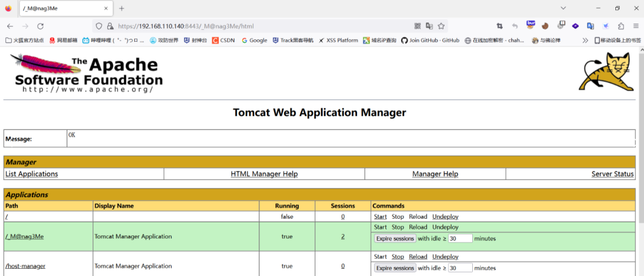Viewport: 644px width, 276px height.
Task: Open the list all tabs dropdown arrow
Action: point(563,8)
